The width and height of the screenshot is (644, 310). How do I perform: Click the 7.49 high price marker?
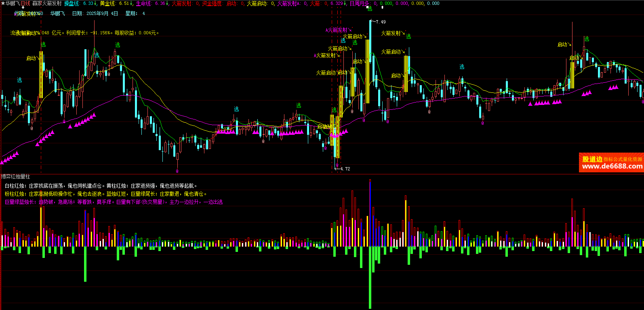380,22
